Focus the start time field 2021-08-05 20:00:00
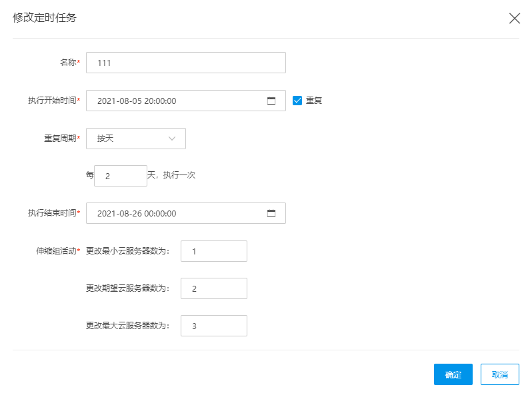 coord(186,101)
